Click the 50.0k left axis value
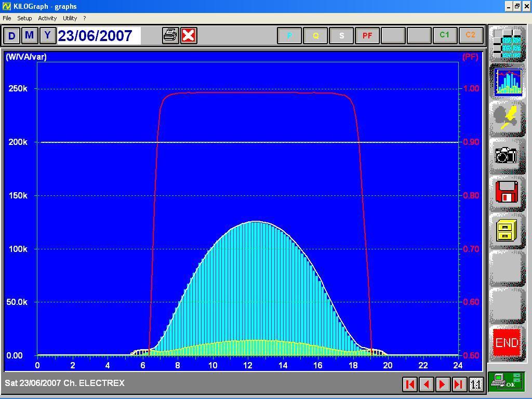The width and height of the screenshot is (532, 399). coord(17,302)
